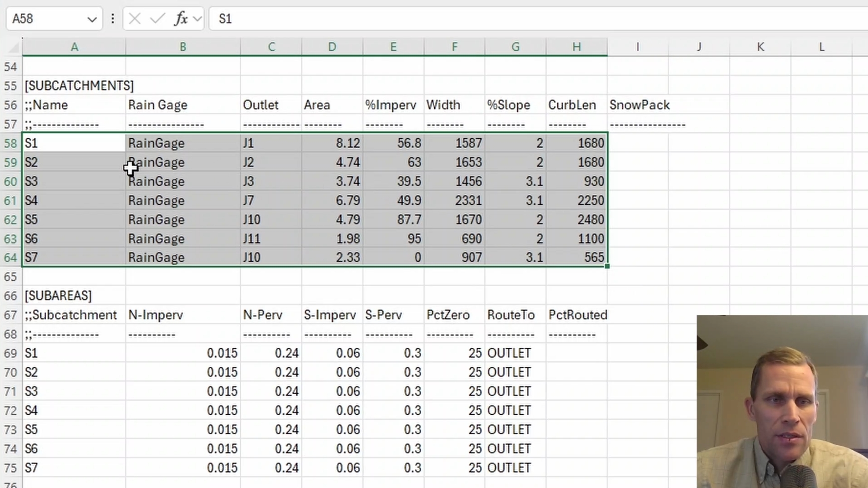Select column D header
The height and width of the screenshot is (488, 868).
click(x=332, y=47)
